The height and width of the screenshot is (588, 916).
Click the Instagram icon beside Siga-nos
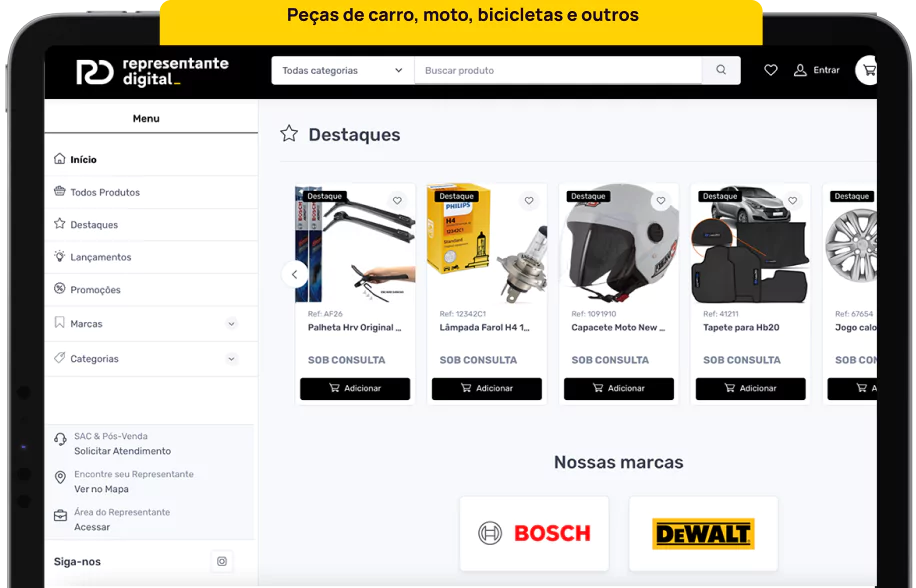point(222,561)
